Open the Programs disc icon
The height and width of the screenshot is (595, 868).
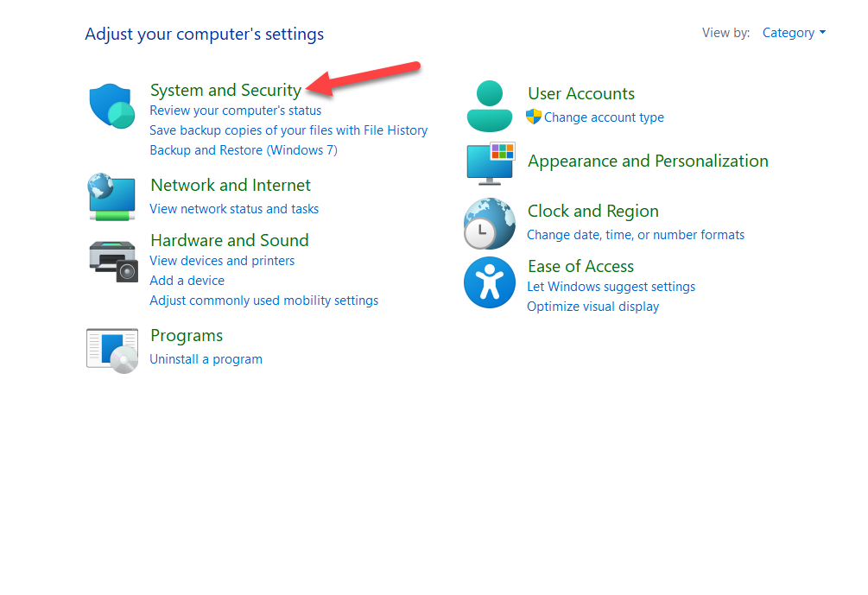click(x=112, y=350)
